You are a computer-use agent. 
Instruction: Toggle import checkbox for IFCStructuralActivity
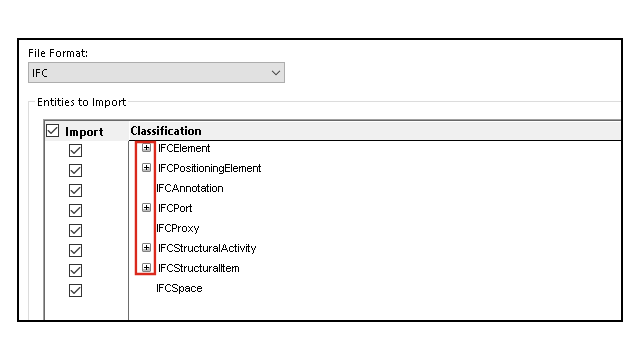(75, 250)
